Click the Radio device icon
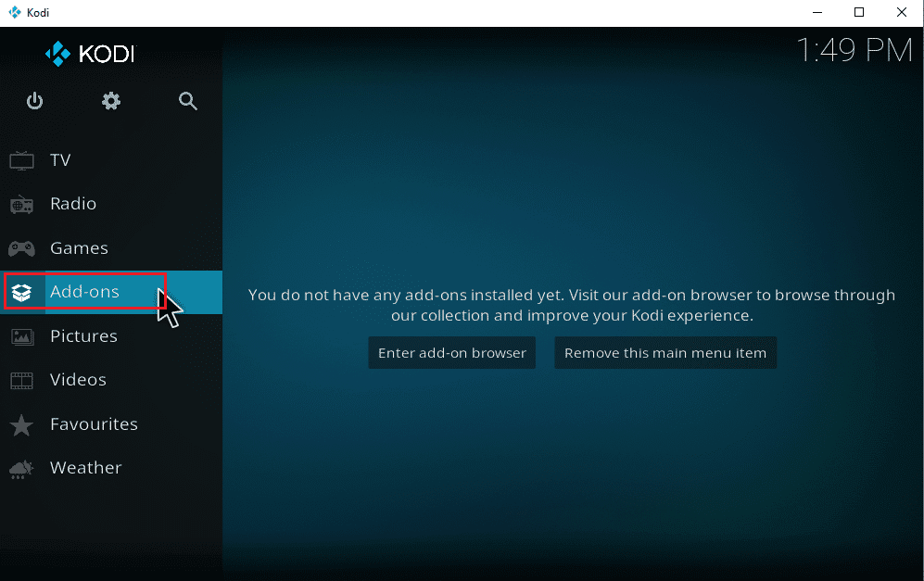The image size is (924, 581). coord(22,205)
